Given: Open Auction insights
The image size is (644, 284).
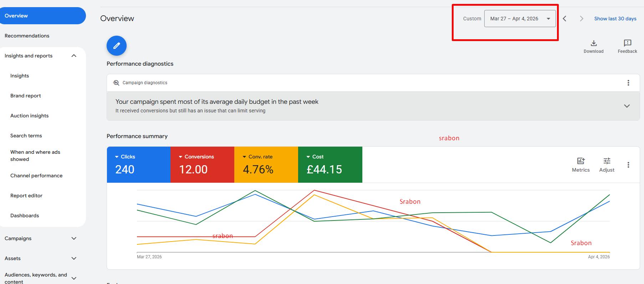Looking at the screenshot, I should coord(30,116).
